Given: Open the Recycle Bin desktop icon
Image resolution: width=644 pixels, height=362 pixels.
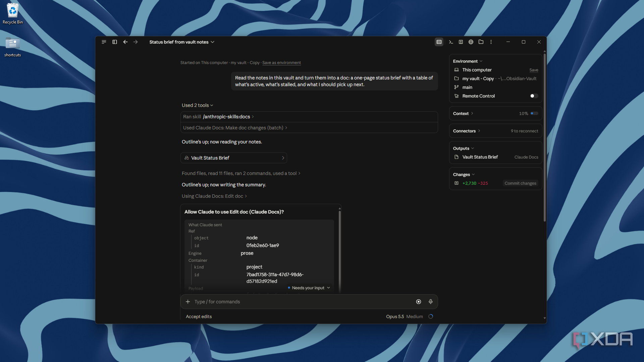Looking at the screenshot, I should (13, 14).
